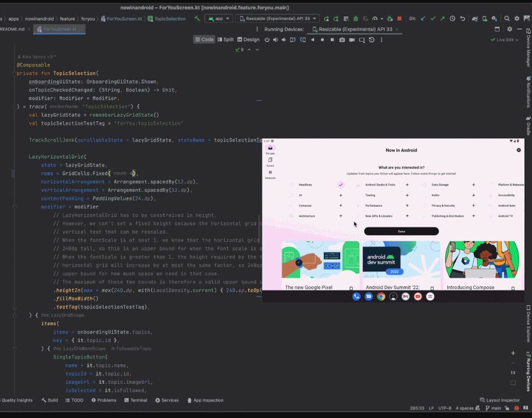Go to previous highlighted problem up chevron

[x=249, y=49]
